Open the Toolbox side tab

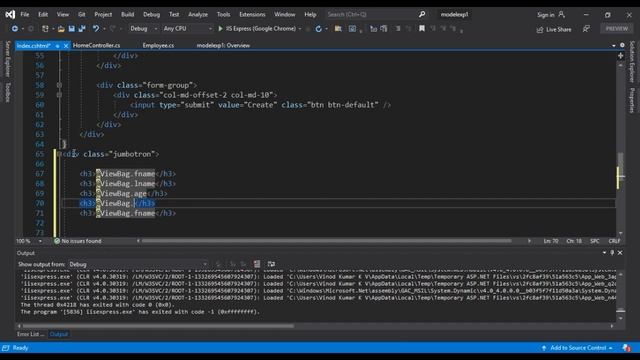point(7,92)
